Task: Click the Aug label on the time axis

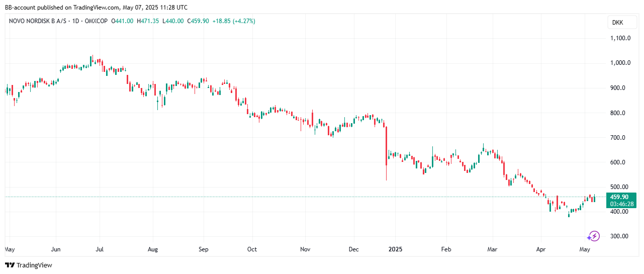Action: 153,249
